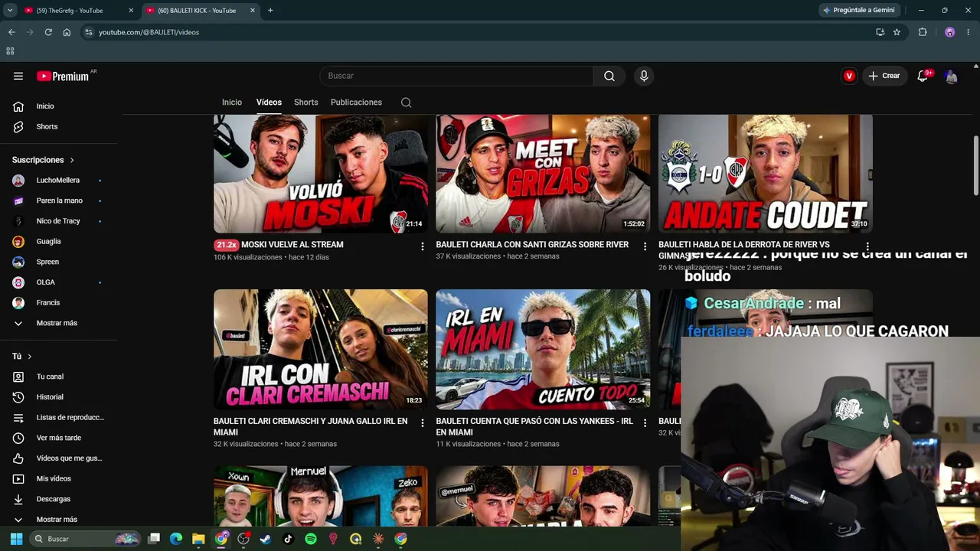Screen dimensions: 980x551
Task: Click the page vertical scrollbar
Action: (x=975, y=165)
